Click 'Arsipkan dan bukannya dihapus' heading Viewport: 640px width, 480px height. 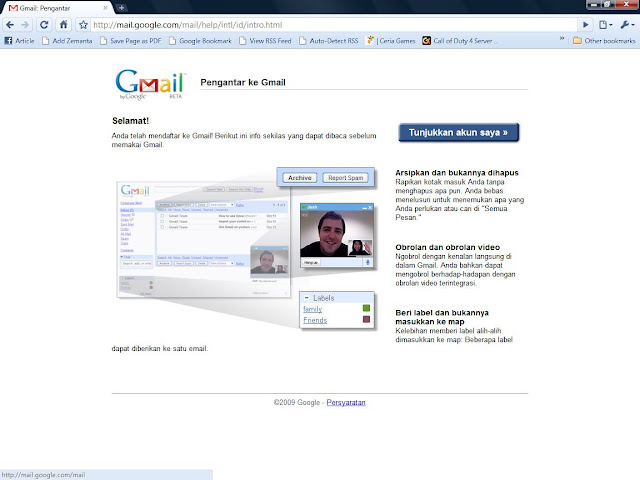click(457, 173)
